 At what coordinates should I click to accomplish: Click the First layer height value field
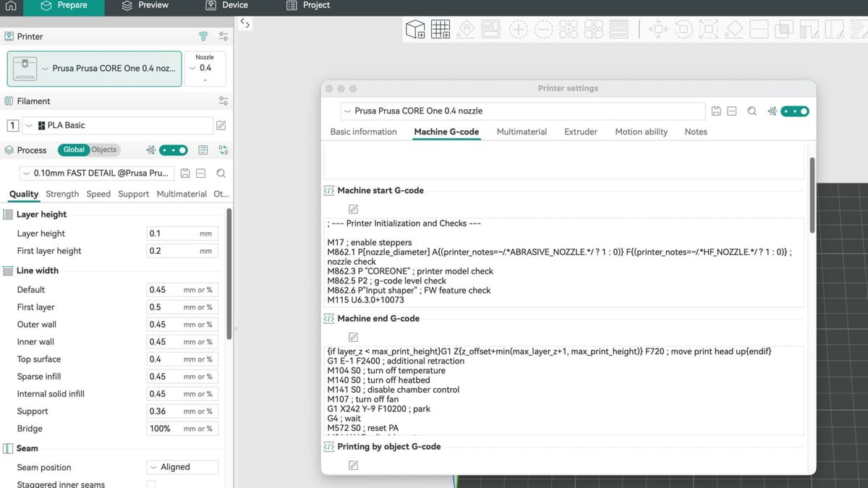(183, 251)
